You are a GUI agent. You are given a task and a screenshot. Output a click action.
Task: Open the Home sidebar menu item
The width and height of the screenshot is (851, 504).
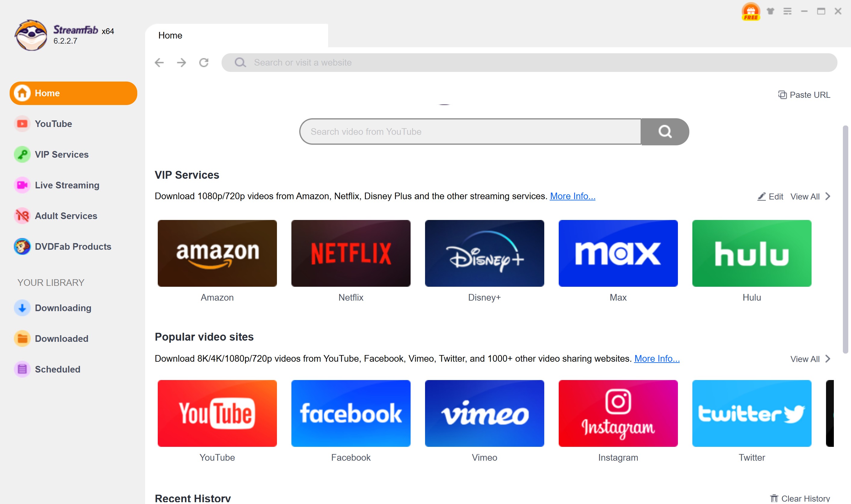(x=73, y=93)
